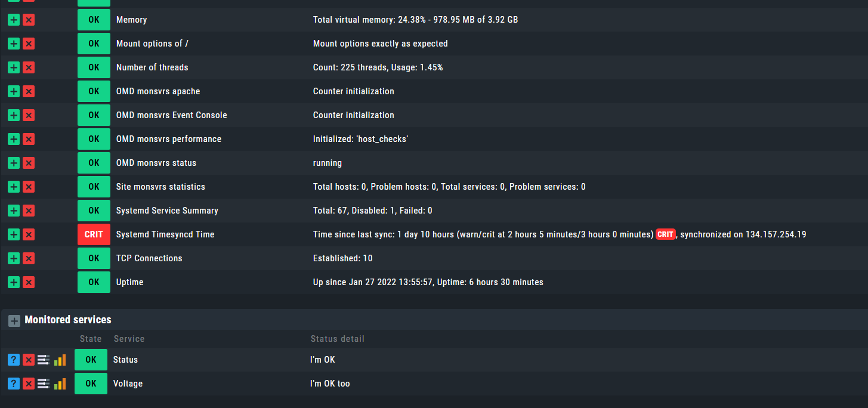
Task: Click bar chart icon for Voltage service
Action: [x=60, y=384]
